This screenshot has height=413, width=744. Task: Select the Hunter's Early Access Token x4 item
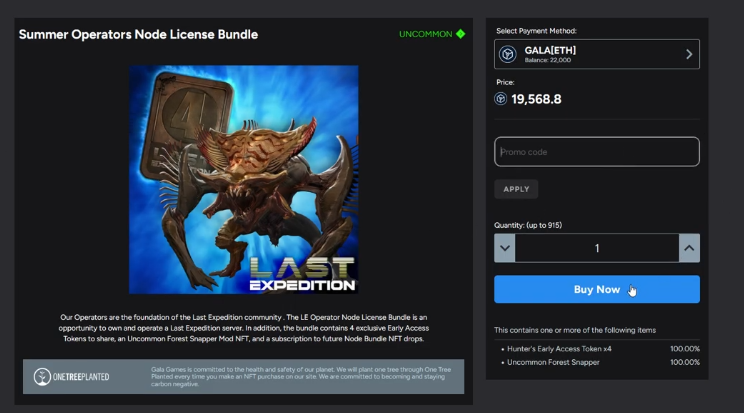[559, 348]
